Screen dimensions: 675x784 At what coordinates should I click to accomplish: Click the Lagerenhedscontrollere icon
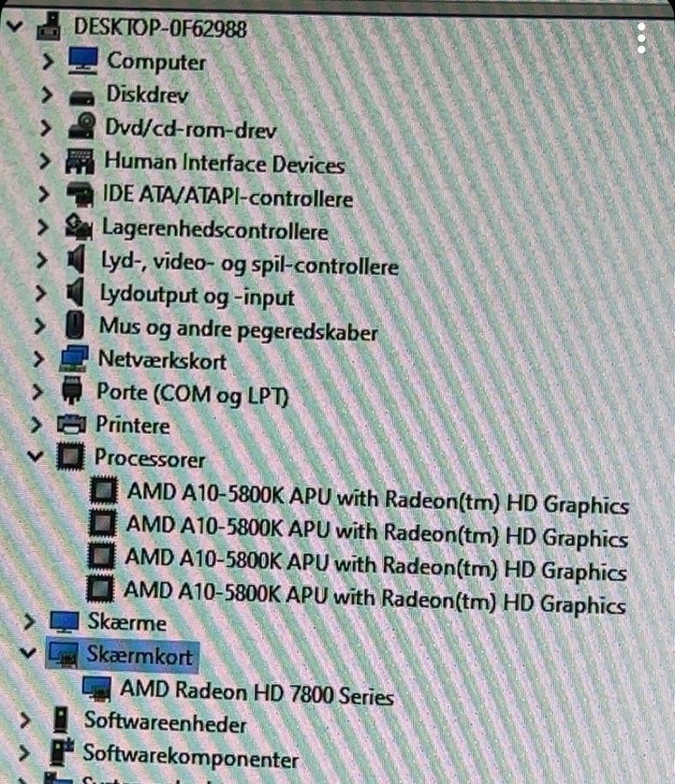79,227
